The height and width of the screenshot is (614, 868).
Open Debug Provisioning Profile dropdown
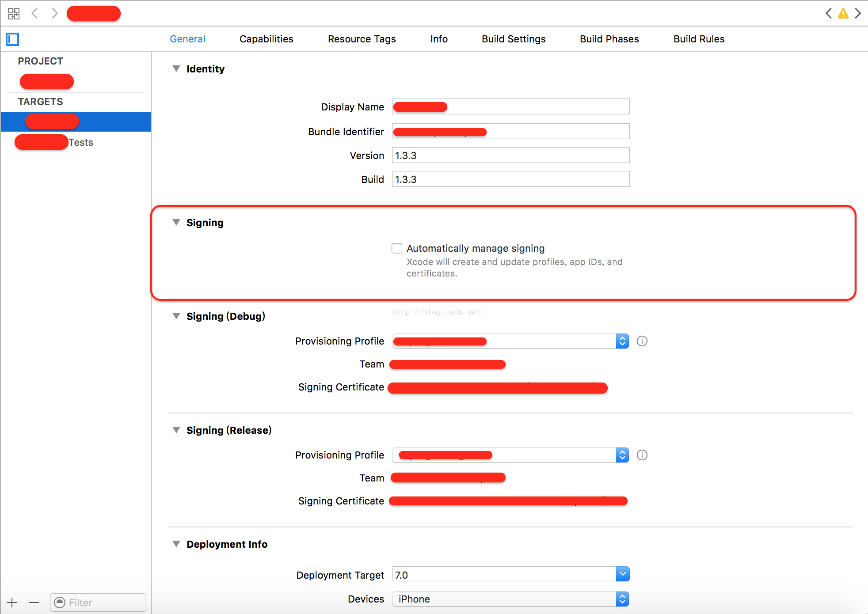pos(510,341)
